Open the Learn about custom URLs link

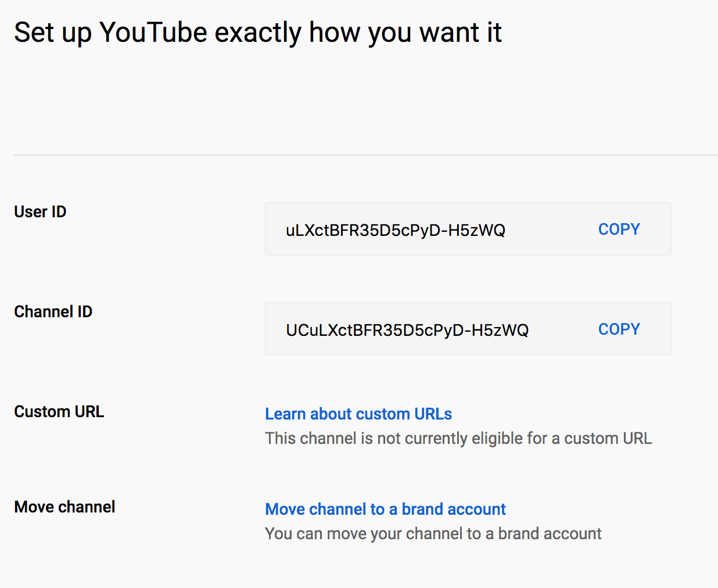[358, 414]
